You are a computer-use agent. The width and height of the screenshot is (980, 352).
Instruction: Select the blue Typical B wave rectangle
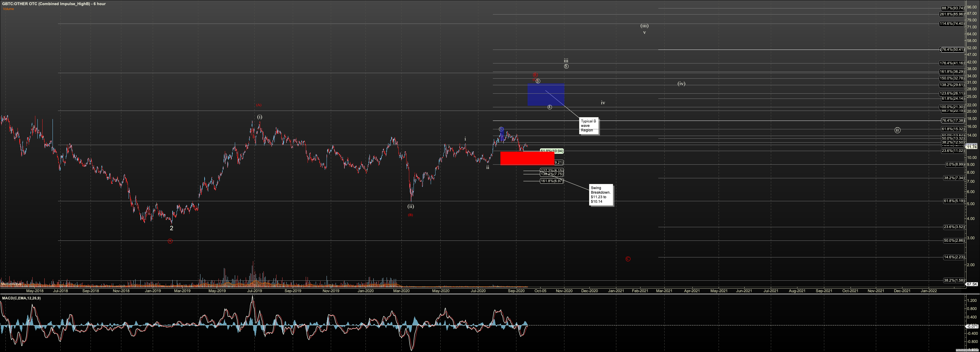(x=546, y=95)
